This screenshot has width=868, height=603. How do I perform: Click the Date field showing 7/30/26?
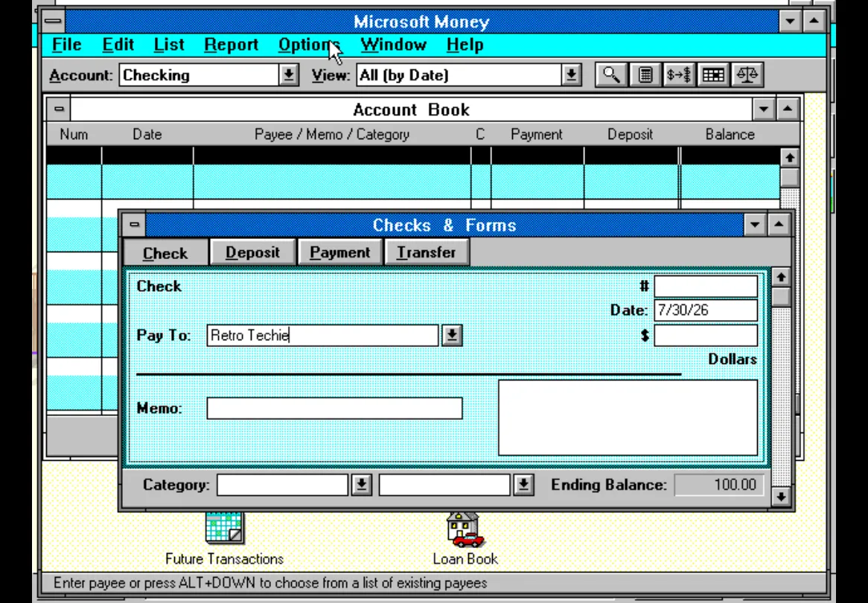point(706,310)
